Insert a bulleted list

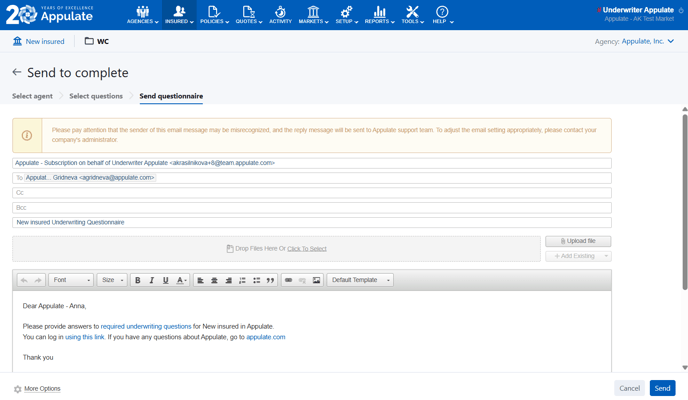(x=257, y=280)
